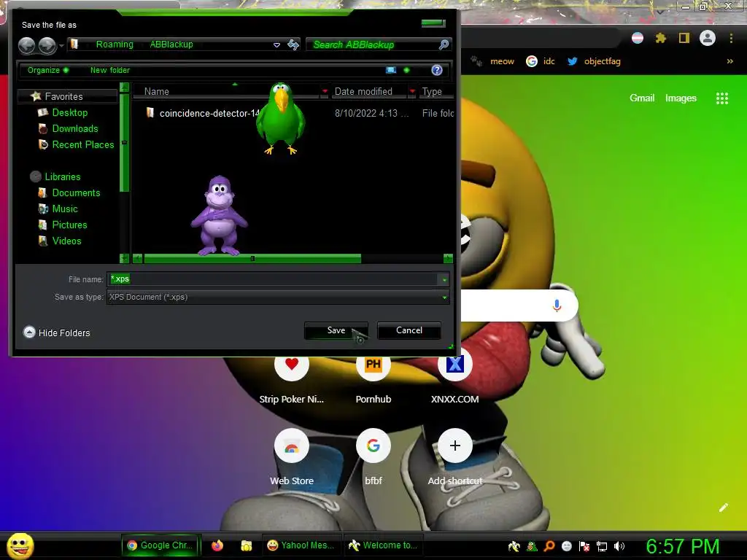The image size is (747, 560).
Task: Click the flag extension icon in Chrome toolbar
Action: coord(638,38)
